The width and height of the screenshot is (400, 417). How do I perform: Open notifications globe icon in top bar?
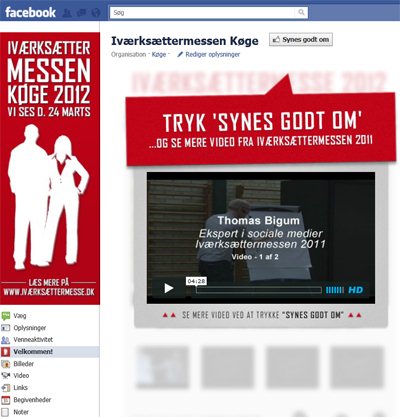coord(96,13)
